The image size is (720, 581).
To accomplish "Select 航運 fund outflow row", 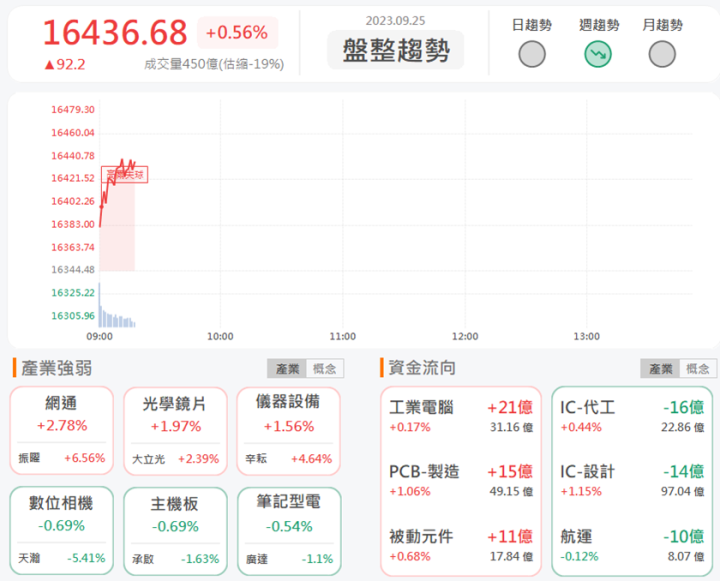I will [632, 545].
